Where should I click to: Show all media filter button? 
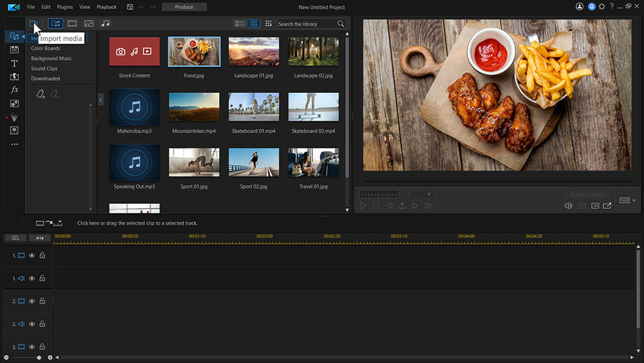[55, 24]
